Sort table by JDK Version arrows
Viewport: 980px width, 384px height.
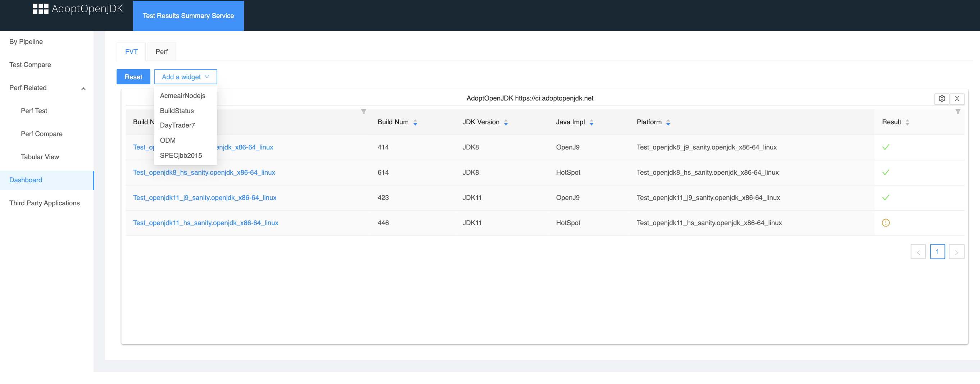click(x=506, y=122)
